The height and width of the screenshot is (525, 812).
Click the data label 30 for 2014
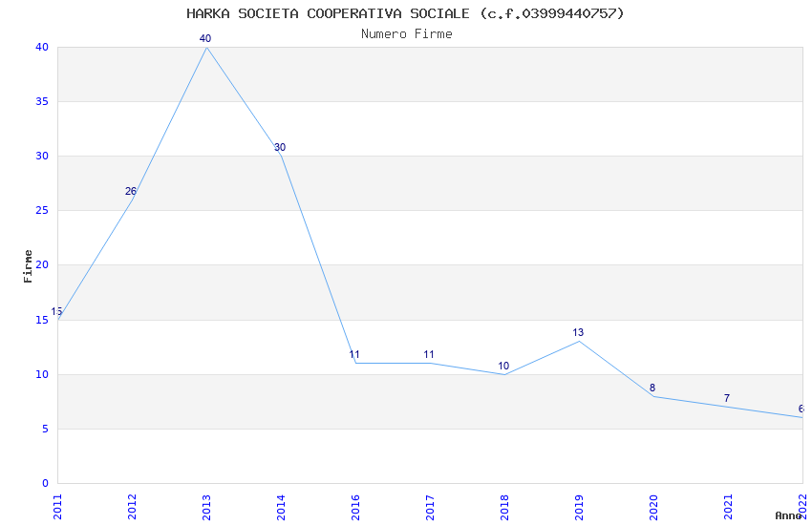click(280, 147)
